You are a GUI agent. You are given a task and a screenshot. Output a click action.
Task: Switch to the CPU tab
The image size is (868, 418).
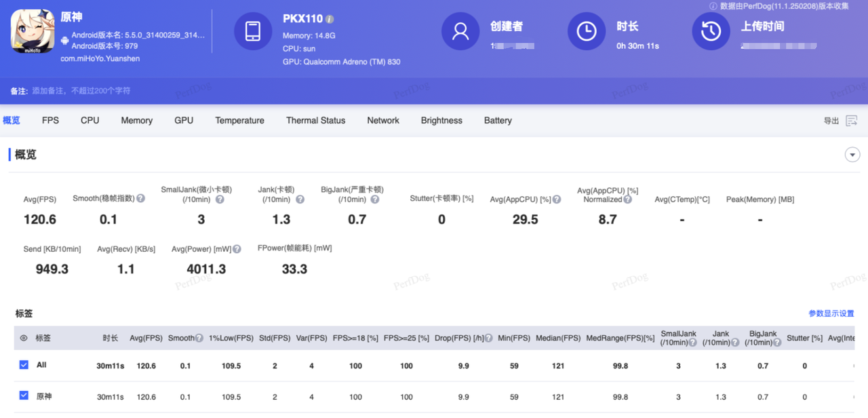(x=90, y=121)
